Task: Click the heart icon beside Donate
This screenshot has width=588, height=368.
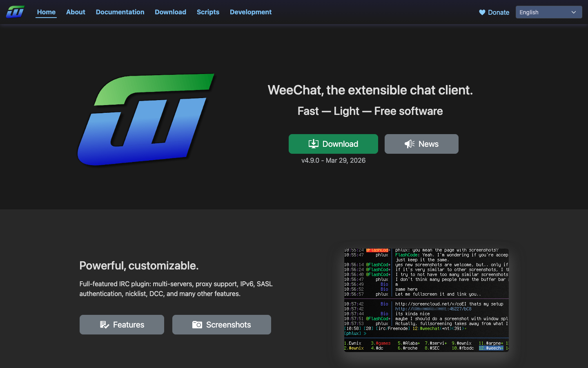Action: point(481,12)
